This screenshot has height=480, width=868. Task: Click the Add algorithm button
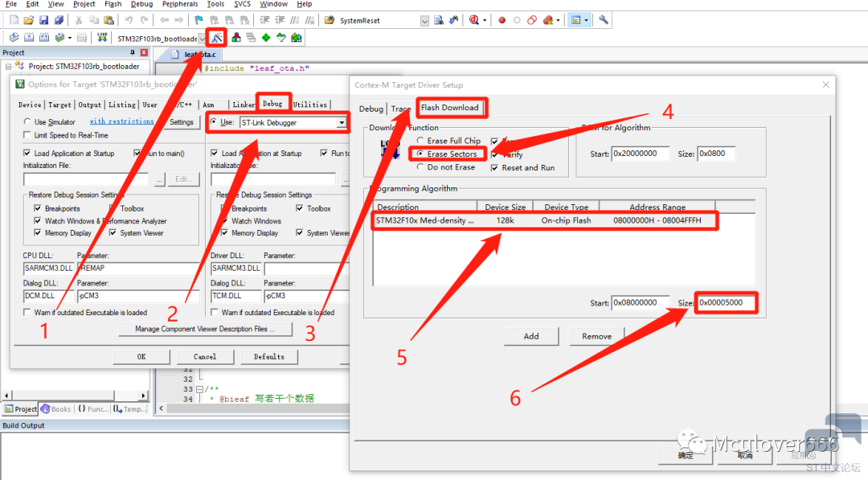(531, 336)
